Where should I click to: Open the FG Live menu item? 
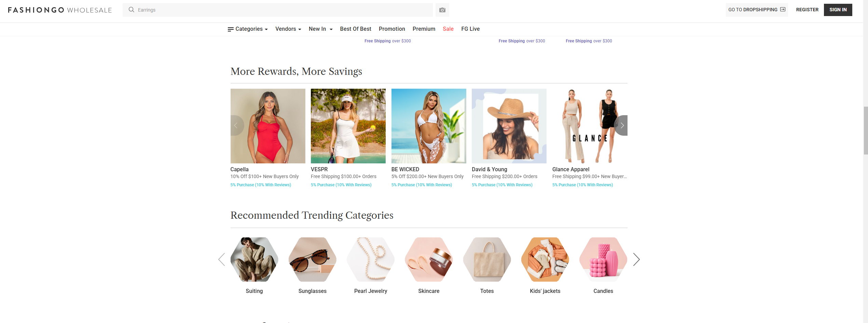tap(470, 29)
